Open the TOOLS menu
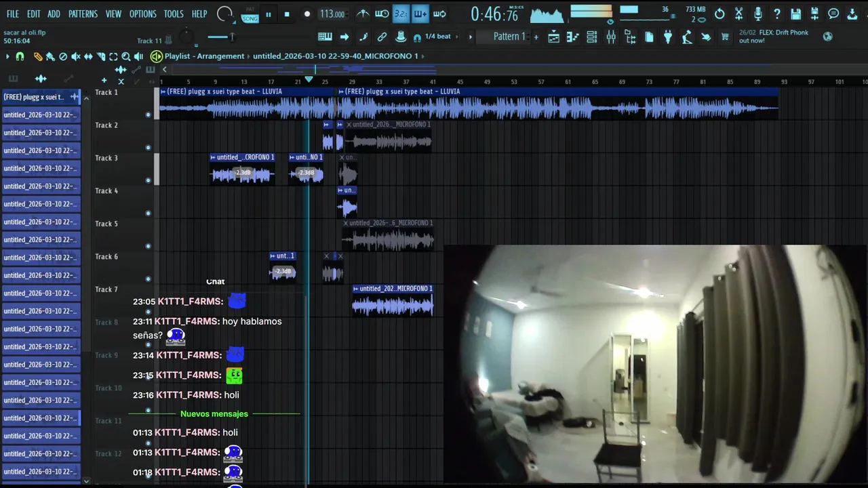868x488 pixels. (x=174, y=14)
